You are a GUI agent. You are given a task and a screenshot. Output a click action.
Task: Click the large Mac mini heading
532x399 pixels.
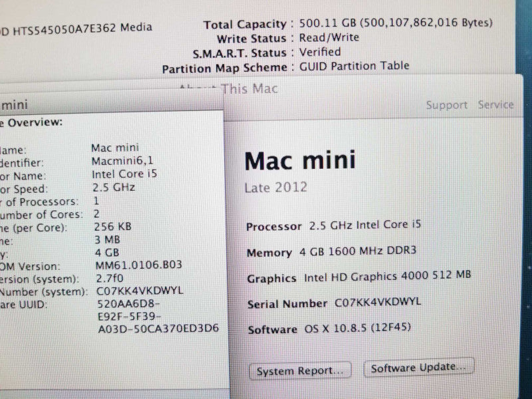[x=300, y=160]
